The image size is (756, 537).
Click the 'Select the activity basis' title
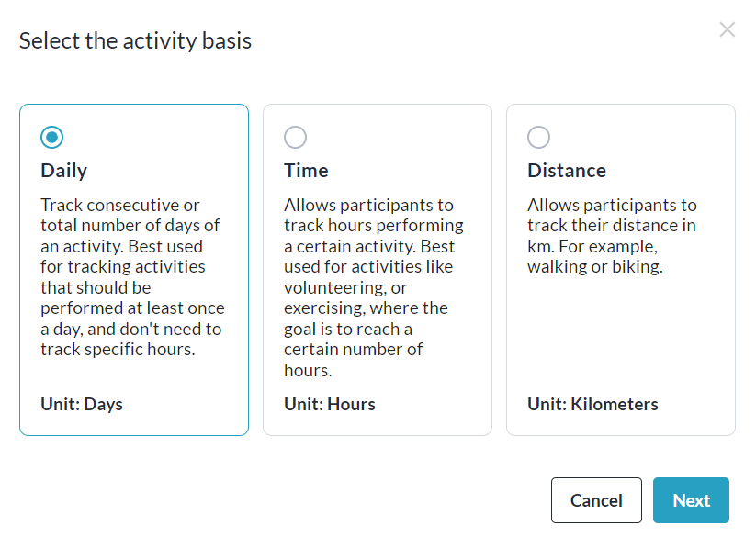click(x=135, y=41)
